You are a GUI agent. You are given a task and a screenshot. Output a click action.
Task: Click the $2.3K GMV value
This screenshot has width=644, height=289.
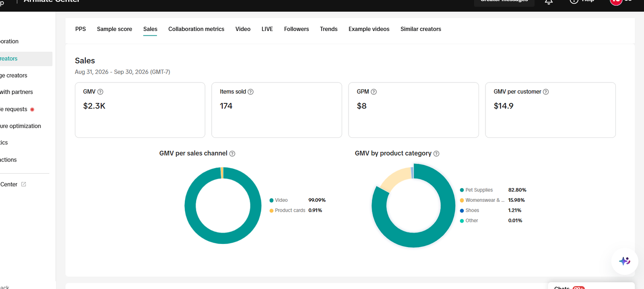(x=94, y=106)
